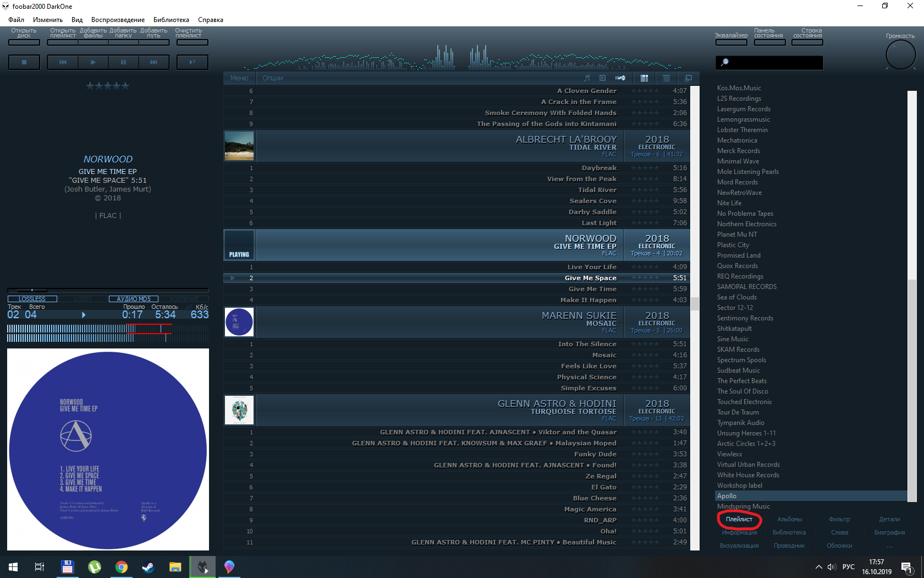Screen dimensions: 924x578
Task: Switch to the Фильтр tab
Action: (x=839, y=519)
